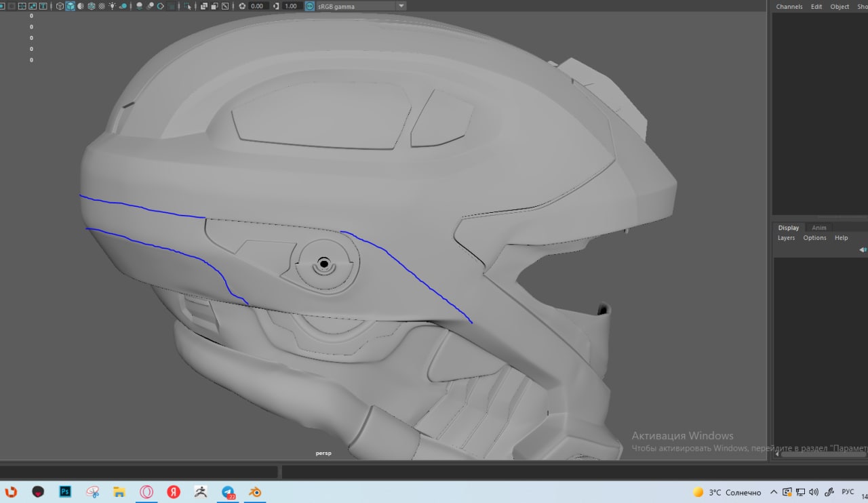
Task: Toggle multisample anti-aliasing icon
Action: [161, 6]
